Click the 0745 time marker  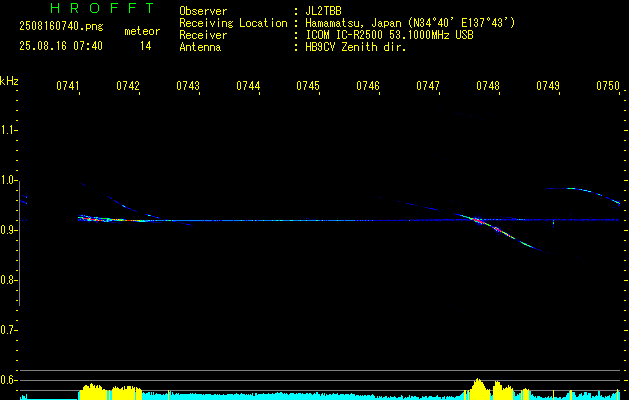coord(308,86)
